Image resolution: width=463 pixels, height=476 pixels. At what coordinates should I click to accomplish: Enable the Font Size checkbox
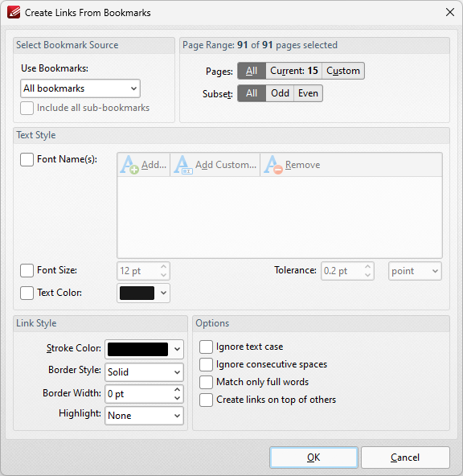click(27, 270)
